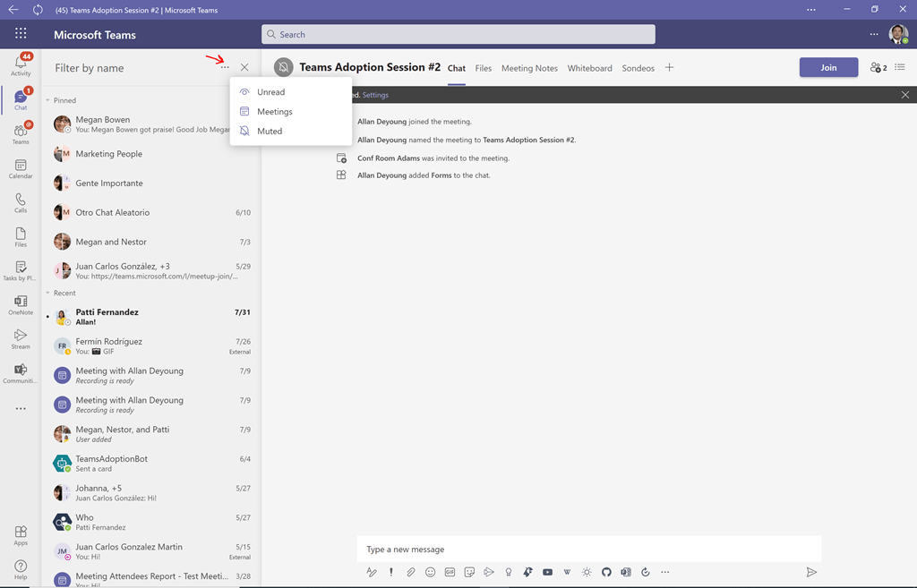Open the YouTube icon in compose bar
917x588 pixels.
click(547, 572)
